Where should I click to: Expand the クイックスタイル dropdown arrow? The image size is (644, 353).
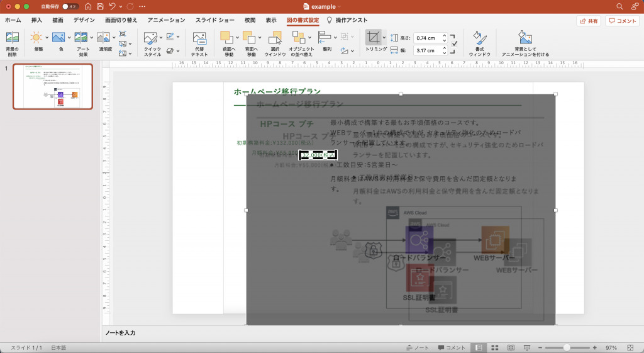[x=160, y=38]
